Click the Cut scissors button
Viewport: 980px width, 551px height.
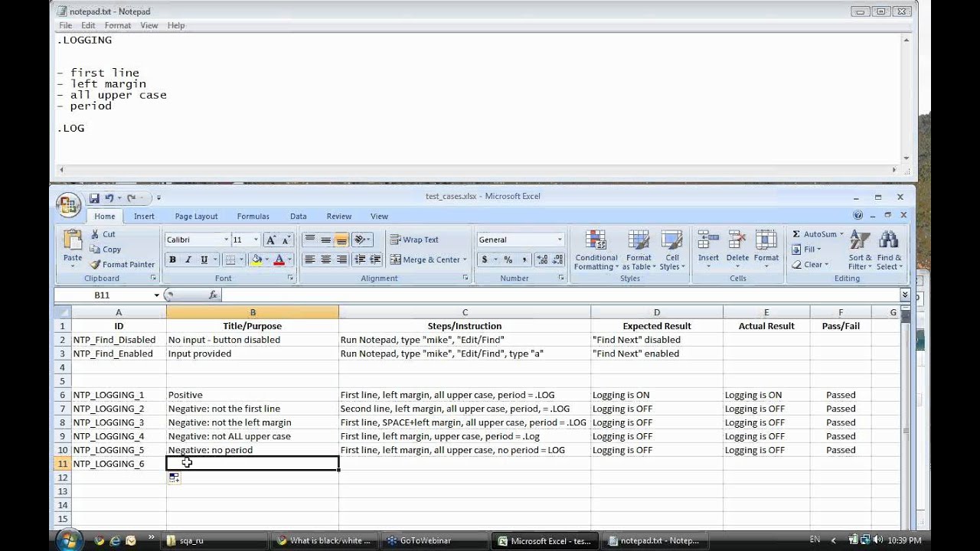[x=103, y=234]
